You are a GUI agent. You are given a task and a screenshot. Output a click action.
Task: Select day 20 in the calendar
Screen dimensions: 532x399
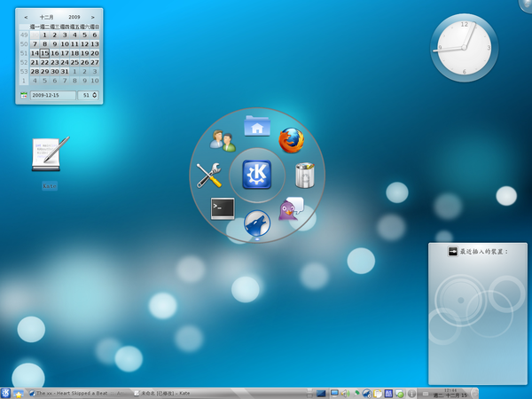point(95,53)
